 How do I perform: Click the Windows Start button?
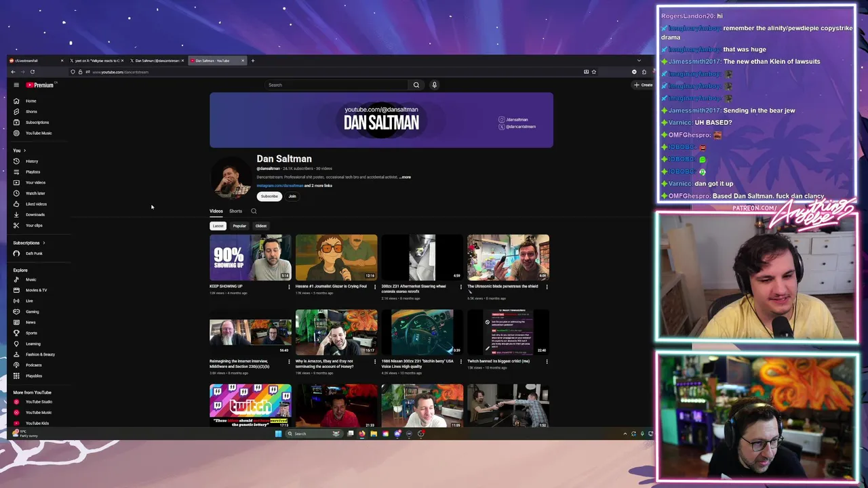[278, 434]
